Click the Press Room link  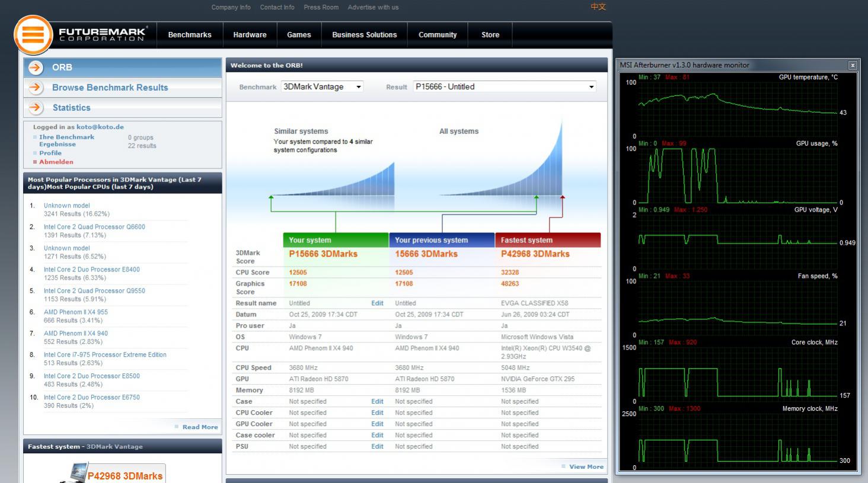[321, 7]
